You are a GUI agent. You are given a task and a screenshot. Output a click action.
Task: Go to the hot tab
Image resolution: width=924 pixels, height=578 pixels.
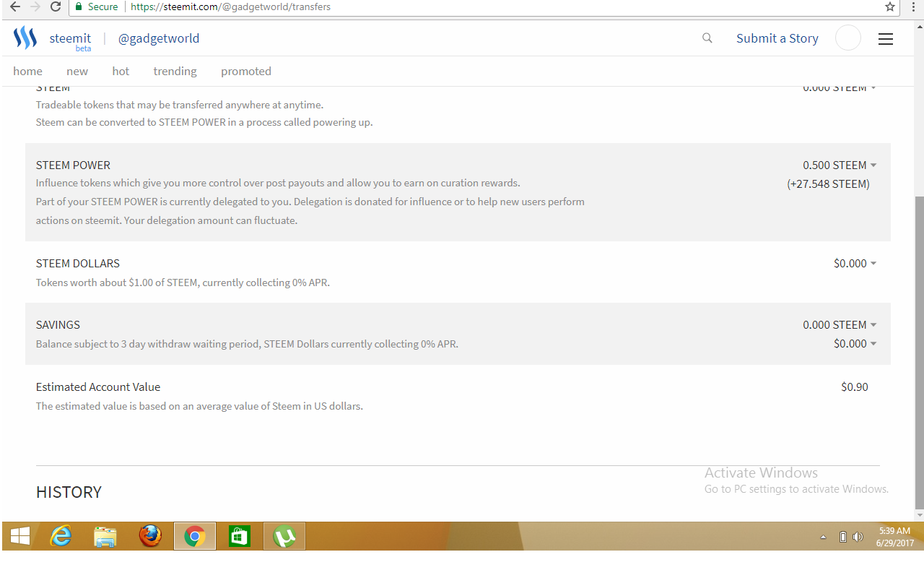pyautogui.click(x=121, y=71)
